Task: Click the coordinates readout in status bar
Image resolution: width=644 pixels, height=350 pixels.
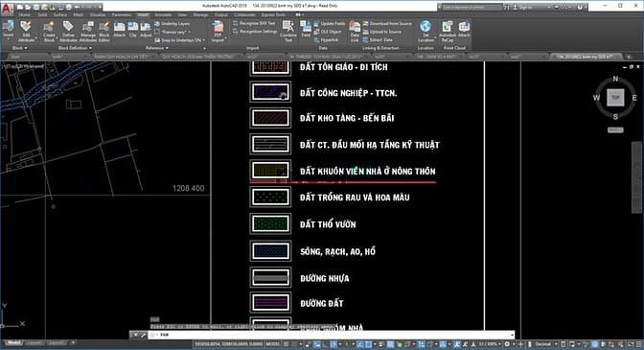Action: point(228,344)
